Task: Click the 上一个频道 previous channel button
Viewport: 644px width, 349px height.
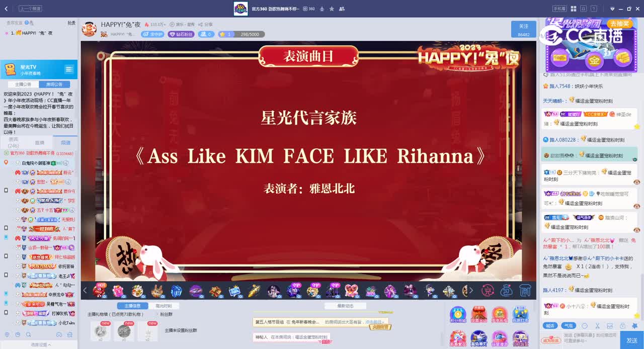Action: [31, 9]
